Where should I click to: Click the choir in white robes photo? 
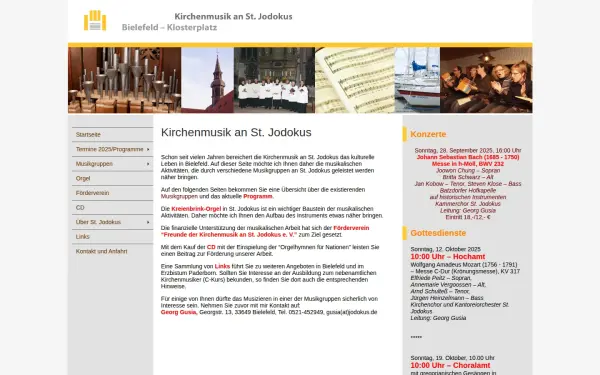pyautogui.click(x=274, y=80)
